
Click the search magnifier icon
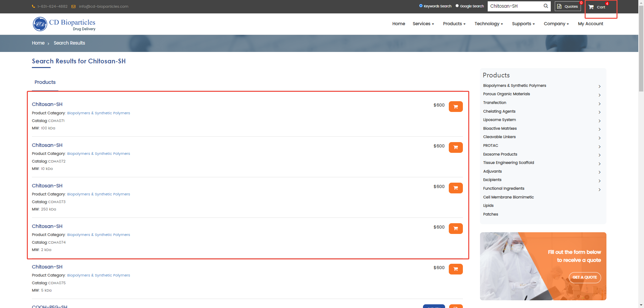tap(546, 6)
